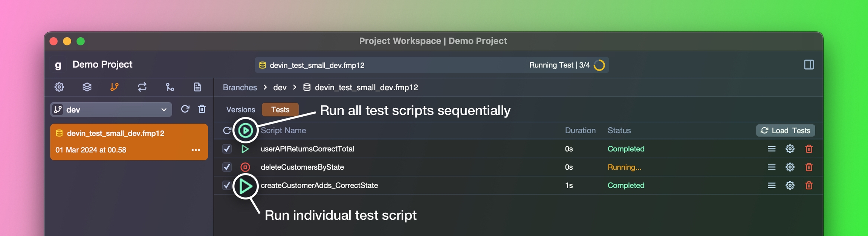Run the userAPIReturnsCorrectTotal test script
Image resolution: width=868 pixels, height=236 pixels.
[x=245, y=149]
